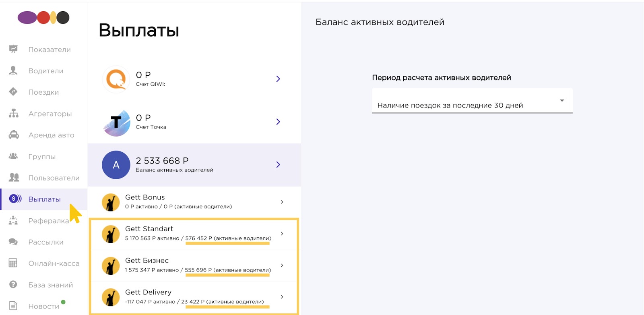The image size is (644, 315).
Task: Open the Новости section
Action: [43, 306]
